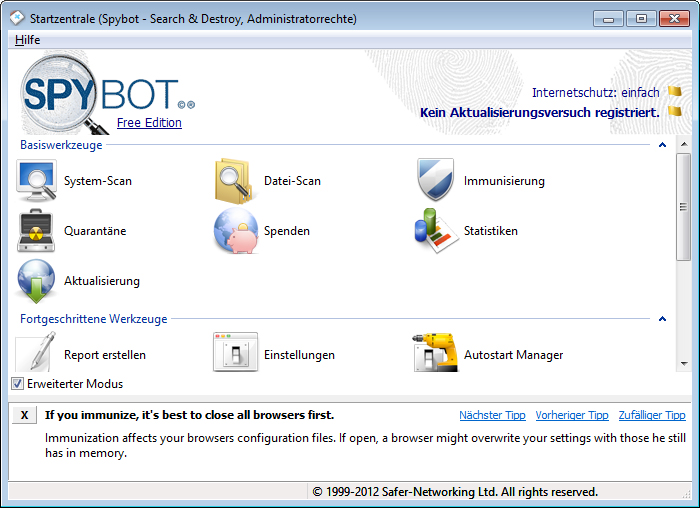This screenshot has width=700, height=508.
Task: Click the scrollbar up arrow
Action: [x=683, y=144]
